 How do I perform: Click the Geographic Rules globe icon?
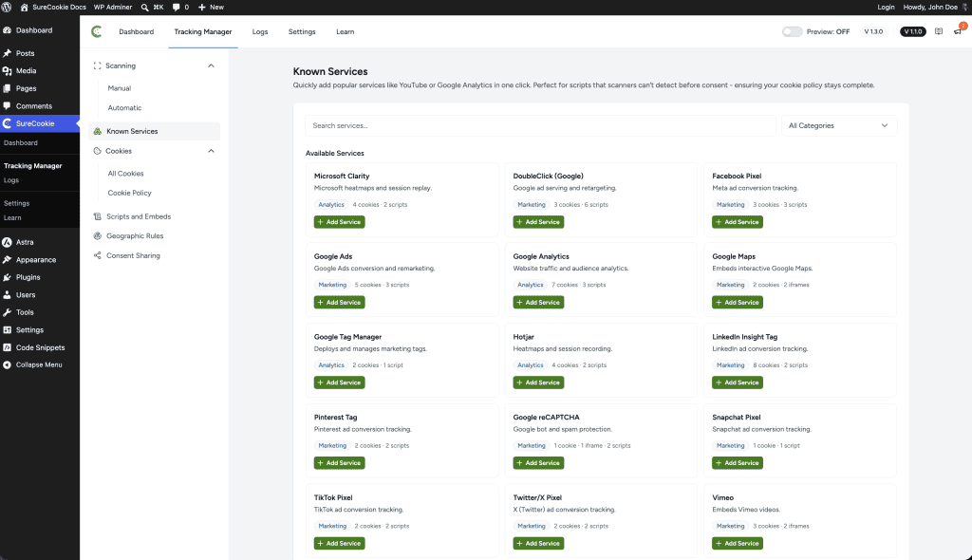pyautogui.click(x=98, y=236)
